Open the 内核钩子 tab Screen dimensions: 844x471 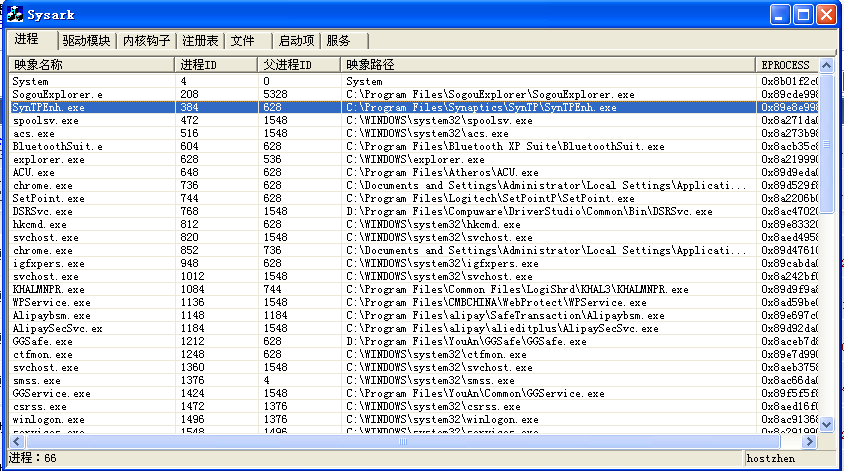(146, 41)
